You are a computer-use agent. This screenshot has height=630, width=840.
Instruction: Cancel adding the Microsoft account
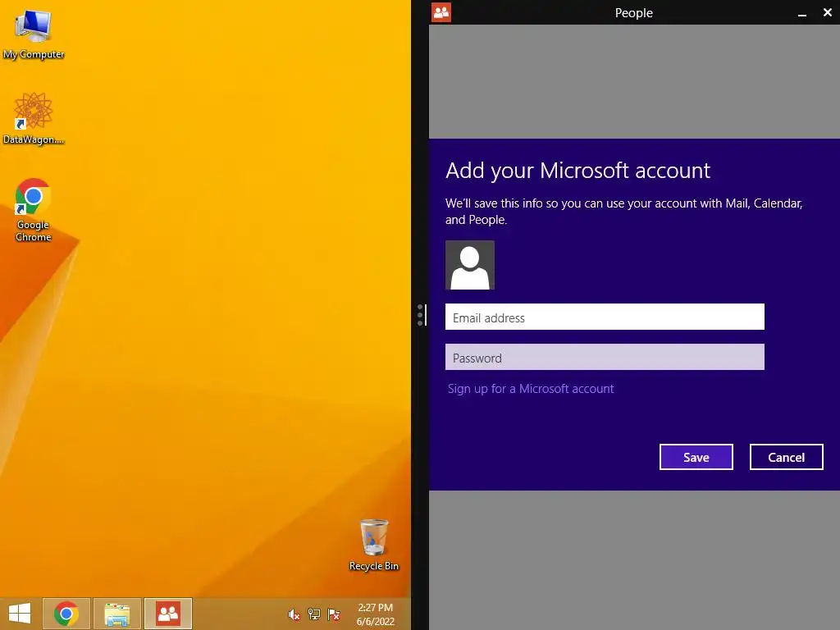pos(786,457)
